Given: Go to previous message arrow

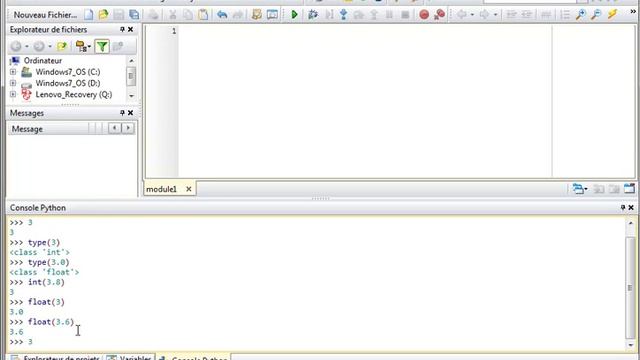Looking at the screenshot, I should pyautogui.click(x=114, y=129).
